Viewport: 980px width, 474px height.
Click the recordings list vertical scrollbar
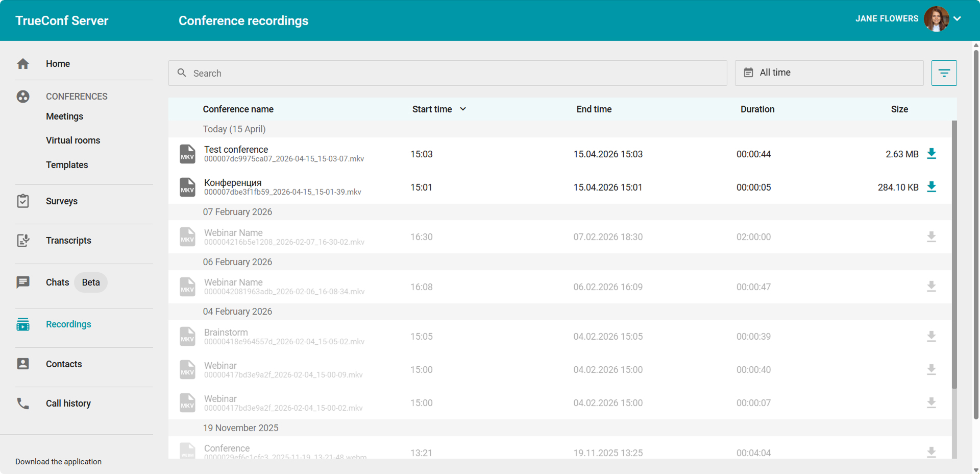pyautogui.click(x=954, y=255)
